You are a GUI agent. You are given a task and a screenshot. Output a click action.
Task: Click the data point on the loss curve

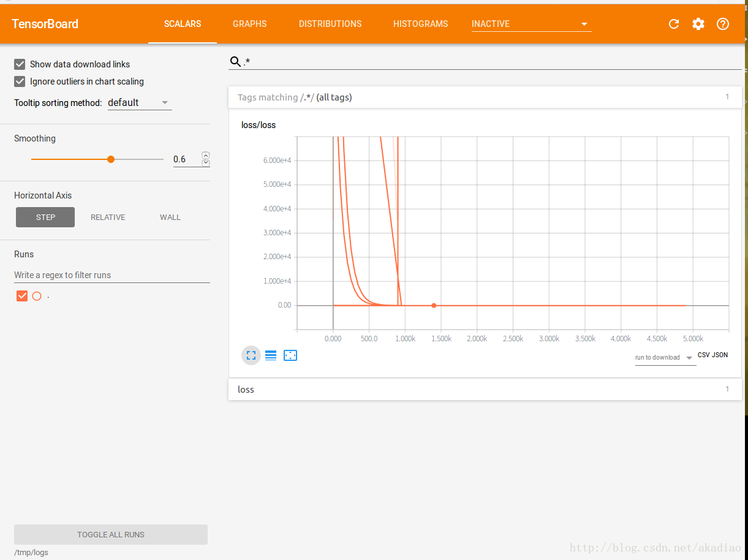(x=434, y=305)
